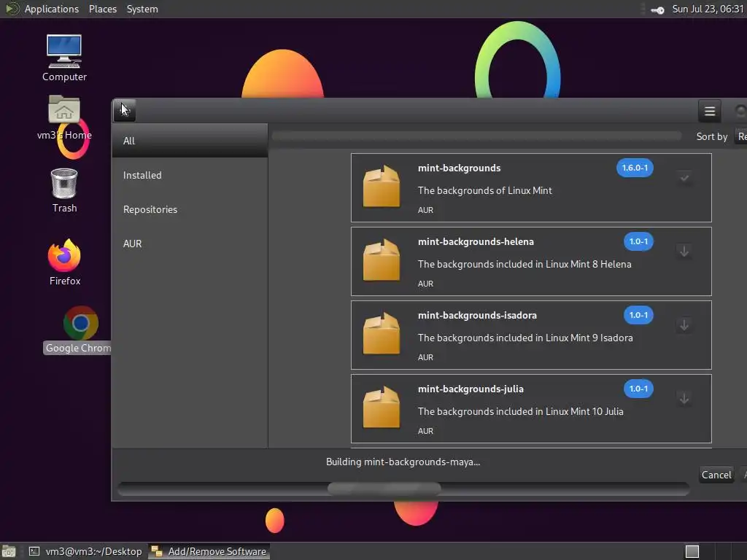Viewport: 747px width, 560px height.
Task: Click the mint-backgrounds-isadora package box icon
Action: click(381, 333)
